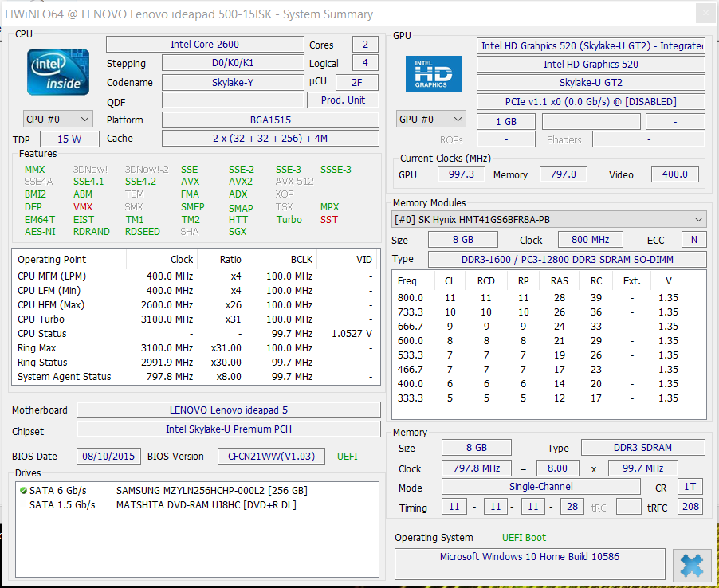
Task: Click the Cache value 2 x (32 + 32 + 256) + 4M
Action: (270, 139)
